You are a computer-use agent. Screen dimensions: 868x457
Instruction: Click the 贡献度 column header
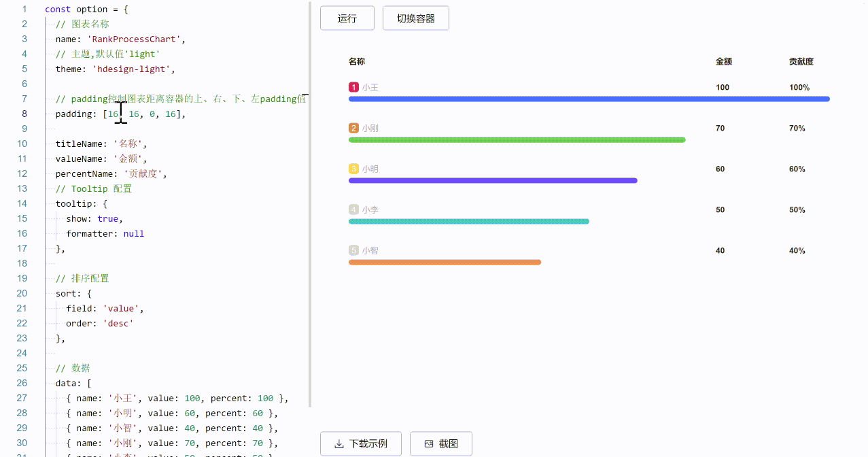click(x=801, y=61)
